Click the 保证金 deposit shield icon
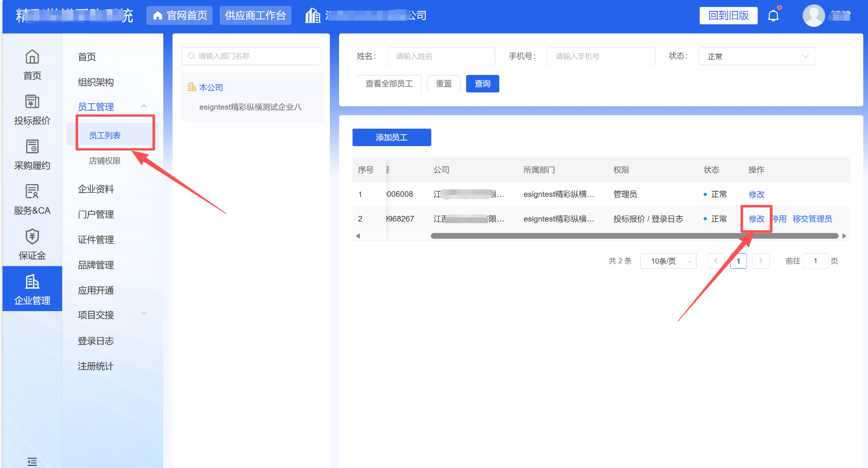 coord(32,237)
